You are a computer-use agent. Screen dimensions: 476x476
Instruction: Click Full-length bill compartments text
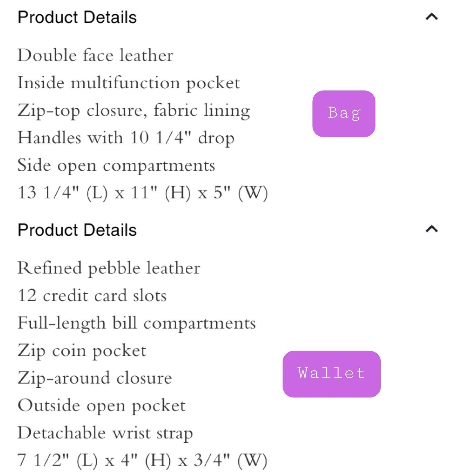coord(137,323)
